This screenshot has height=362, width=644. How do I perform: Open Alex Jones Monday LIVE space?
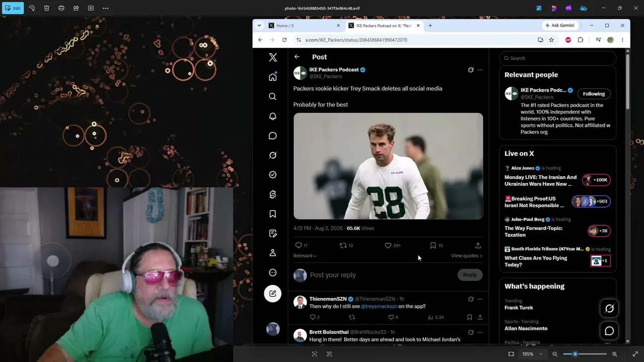[x=541, y=180]
